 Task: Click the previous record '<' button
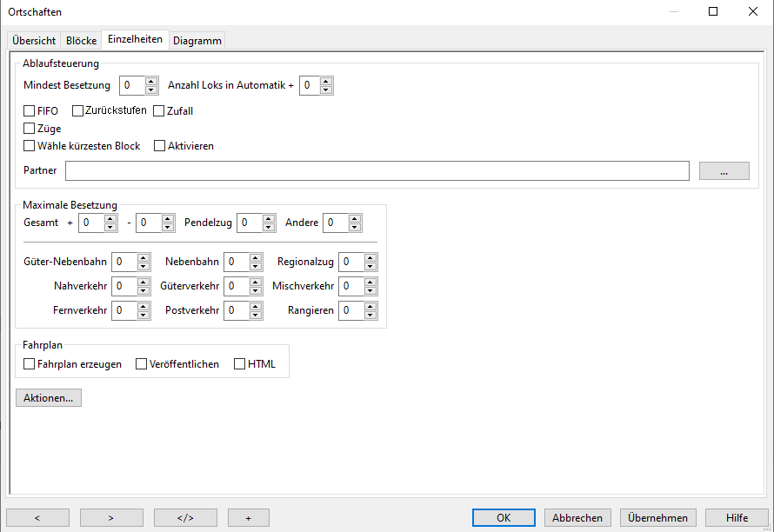(37, 518)
